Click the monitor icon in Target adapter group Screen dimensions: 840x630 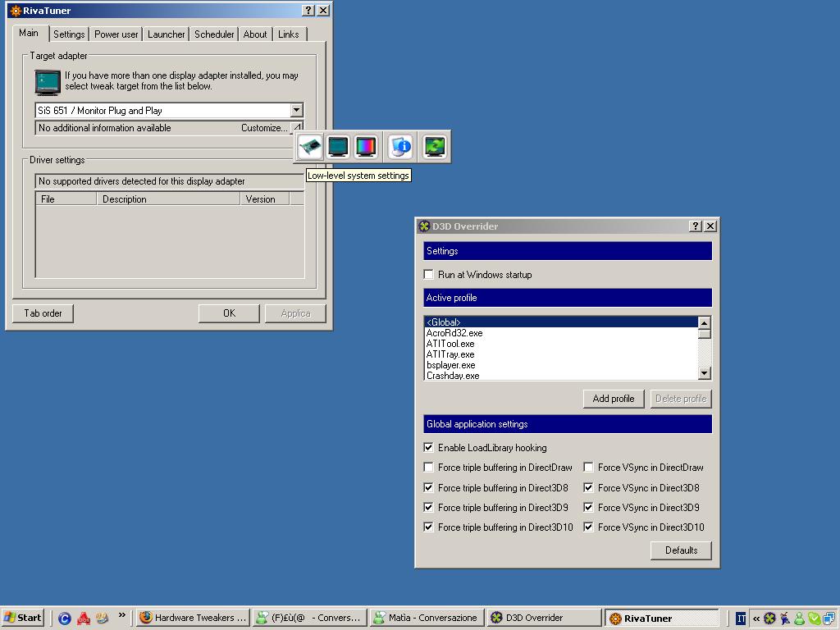tap(47, 83)
